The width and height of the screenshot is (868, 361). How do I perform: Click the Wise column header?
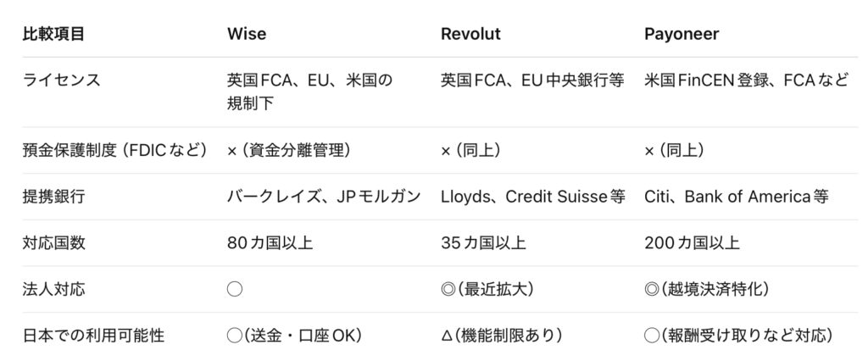point(246,34)
